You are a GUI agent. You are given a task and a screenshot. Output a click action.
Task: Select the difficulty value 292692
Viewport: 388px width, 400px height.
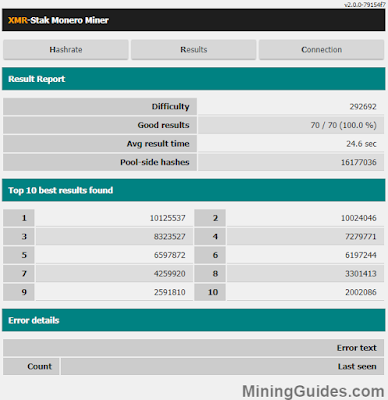[x=363, y=107]
